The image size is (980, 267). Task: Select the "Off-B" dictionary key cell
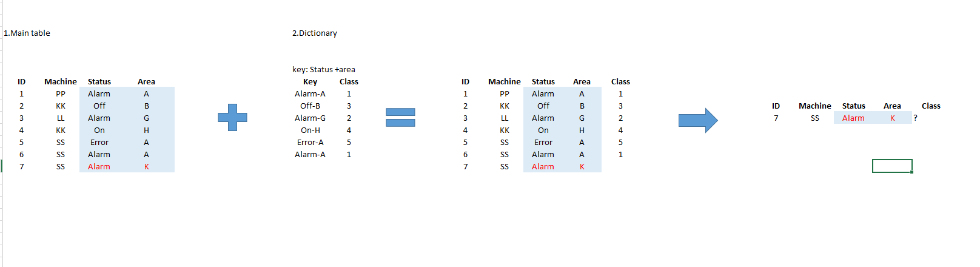coord(310,106)
